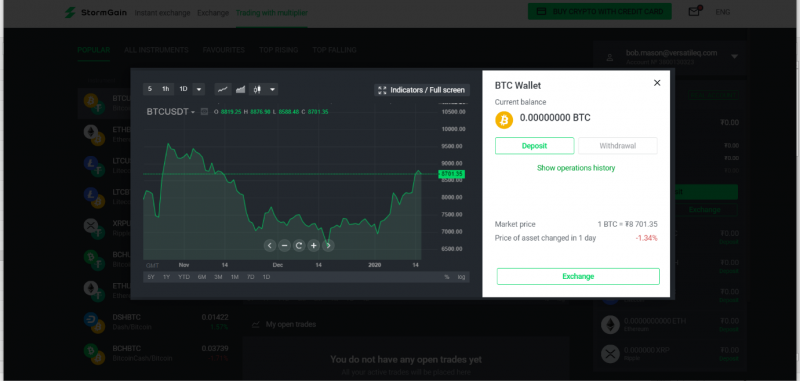Select the area chart style icon

click(x=240, y=89)
